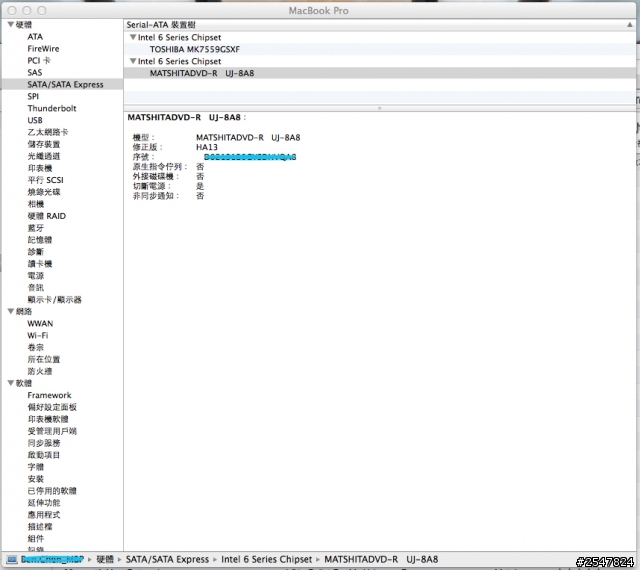640x570 pixels.
Task: Select 已停用的軟體 in sidebar
Action: [x=52, y=491]
